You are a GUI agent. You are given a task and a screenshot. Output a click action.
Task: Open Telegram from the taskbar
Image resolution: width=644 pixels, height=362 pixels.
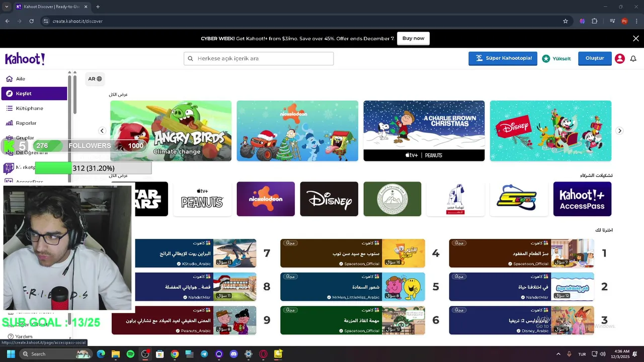(x=204, y=354)
